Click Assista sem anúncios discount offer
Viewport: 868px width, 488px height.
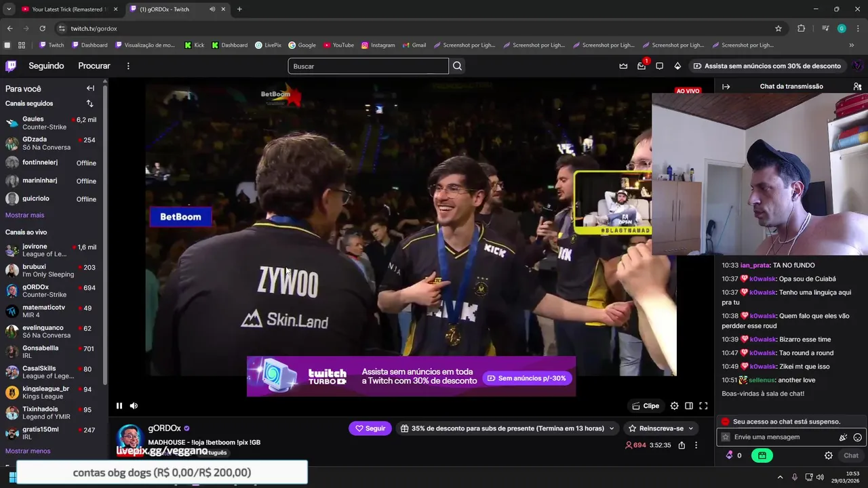[x=767, y=66]
